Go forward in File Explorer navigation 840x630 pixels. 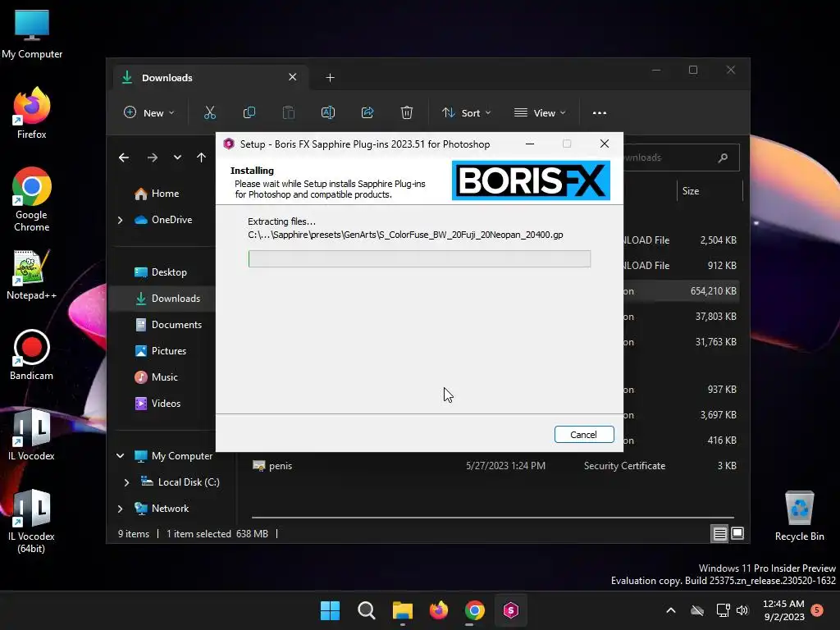coord(152,157)
